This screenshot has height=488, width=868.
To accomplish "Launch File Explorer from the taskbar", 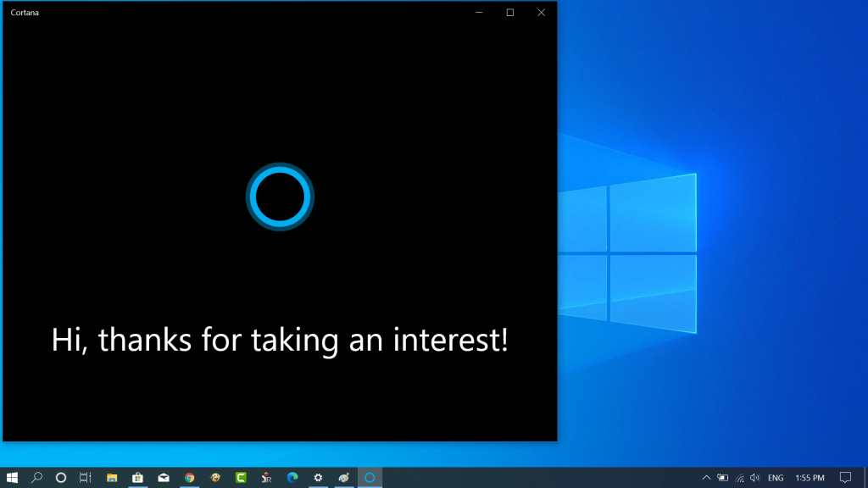I will click(x=112, y=478).
